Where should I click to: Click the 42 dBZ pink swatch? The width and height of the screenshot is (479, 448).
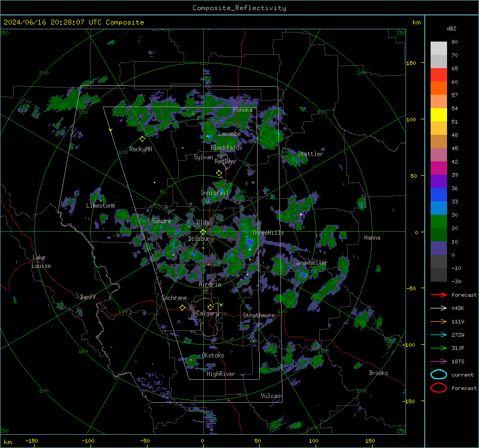click(439, 154)
